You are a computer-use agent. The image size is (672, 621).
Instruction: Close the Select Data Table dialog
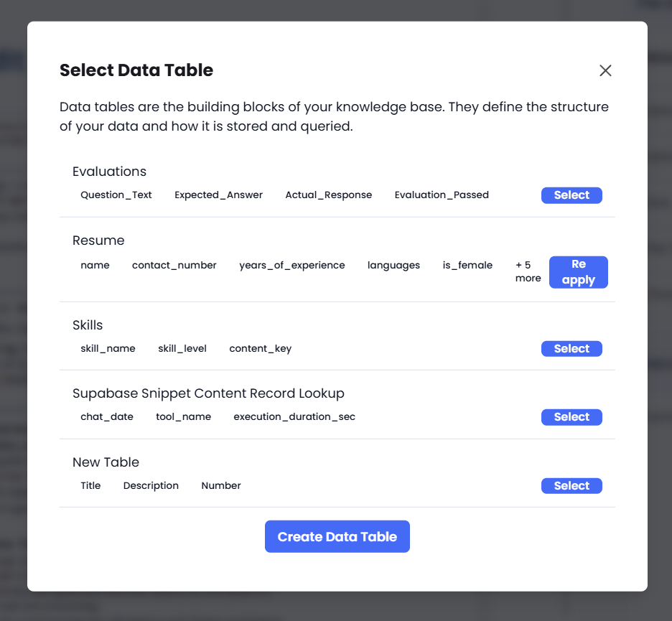click(605, 70)
